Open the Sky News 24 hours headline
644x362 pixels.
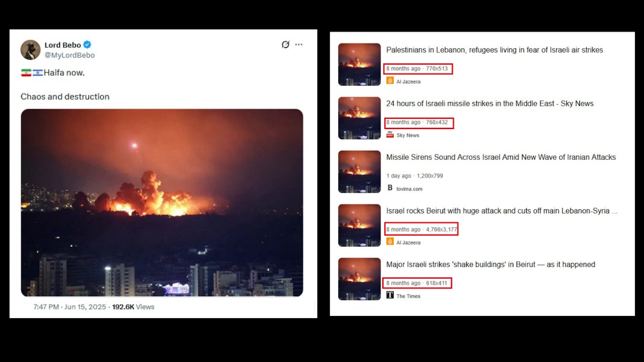click(x=490, y=104)
